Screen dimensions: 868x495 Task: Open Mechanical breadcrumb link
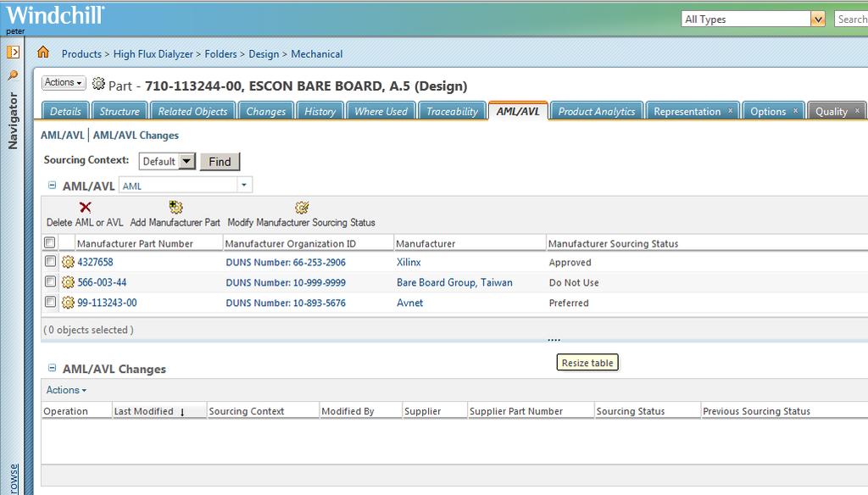pyautogui.click(x=317, y=53)
